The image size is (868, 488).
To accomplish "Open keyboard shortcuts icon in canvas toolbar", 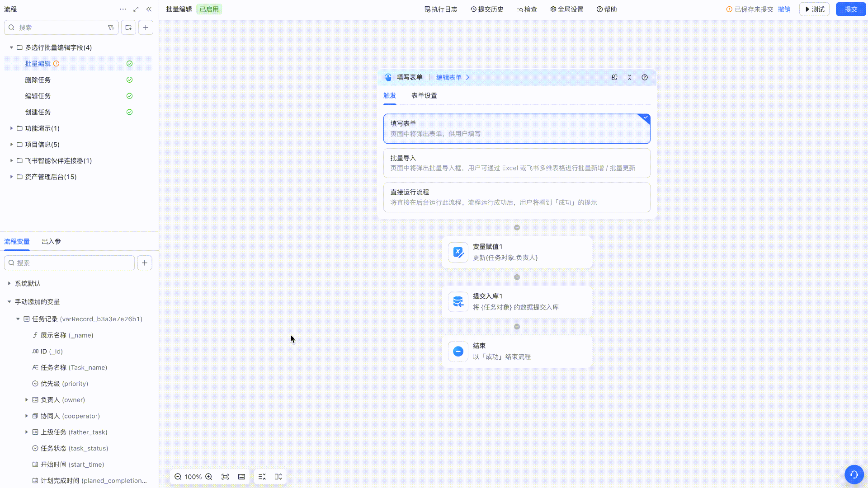I will pos(242,477).
